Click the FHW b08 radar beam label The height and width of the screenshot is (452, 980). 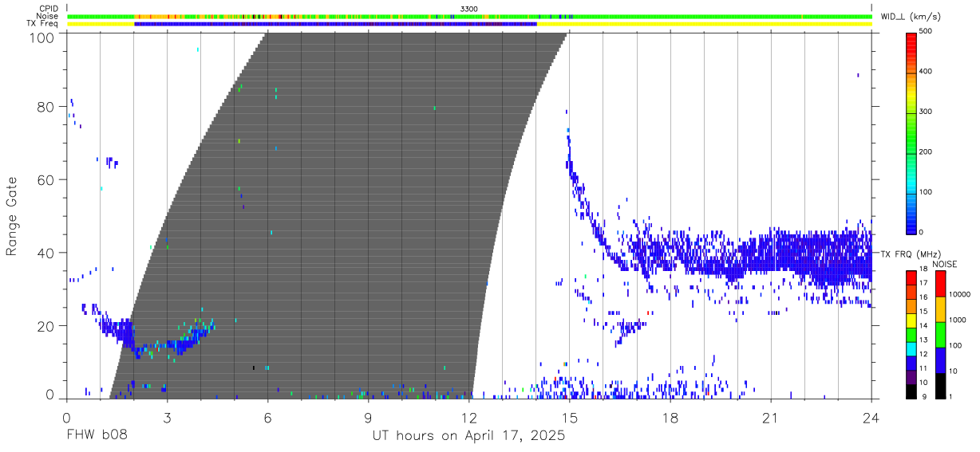[97, 436]
